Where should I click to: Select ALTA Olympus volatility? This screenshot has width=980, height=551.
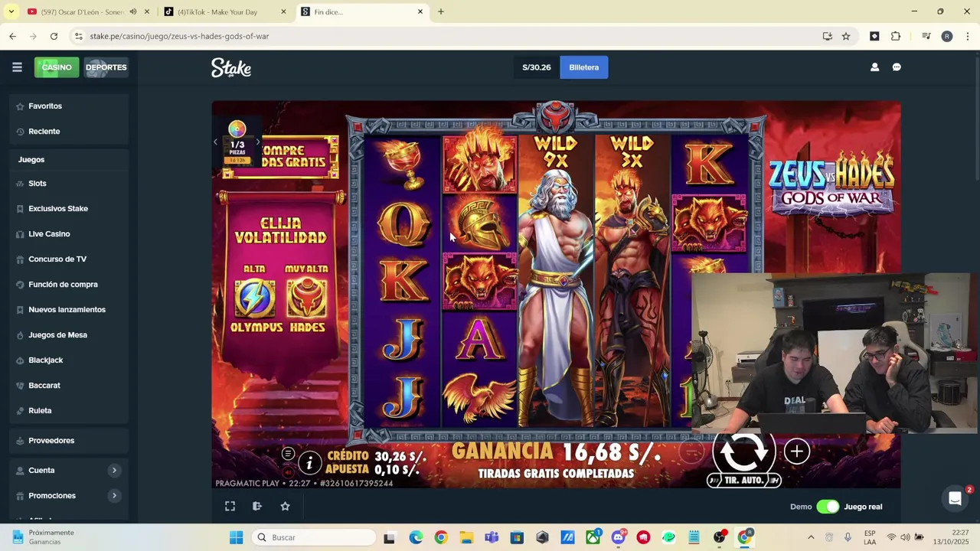tap(255, 298)
